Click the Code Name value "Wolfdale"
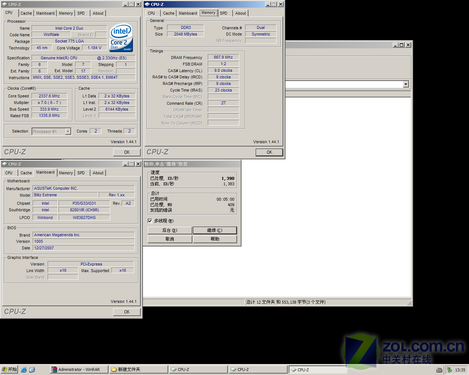 pyautogui.click(x=51, y=34)
